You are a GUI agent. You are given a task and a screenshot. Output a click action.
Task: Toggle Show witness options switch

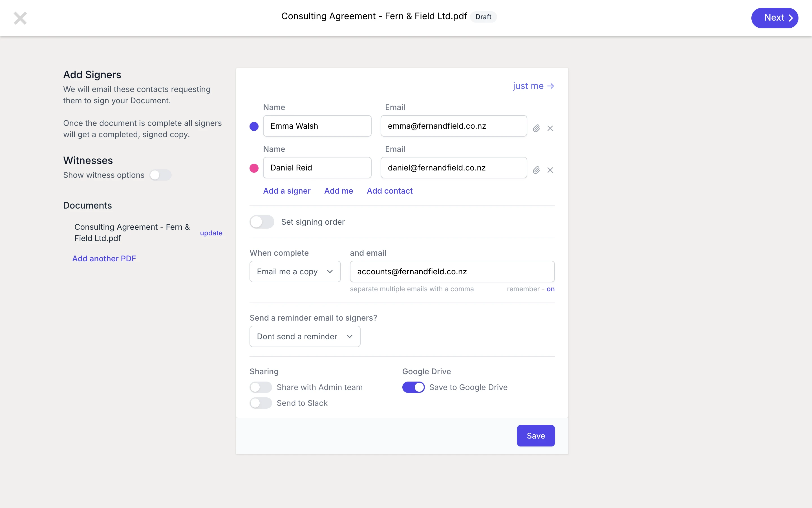(160, 175)
